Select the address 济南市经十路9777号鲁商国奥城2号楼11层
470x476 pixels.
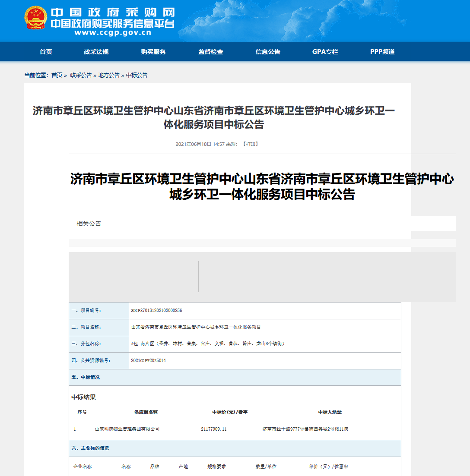pyautogui.click(x=305, y=429)
